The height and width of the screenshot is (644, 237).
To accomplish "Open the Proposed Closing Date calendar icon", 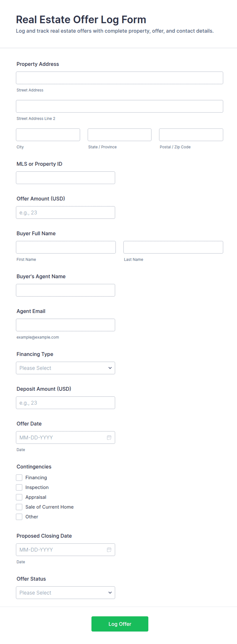I will click(109, 549).
